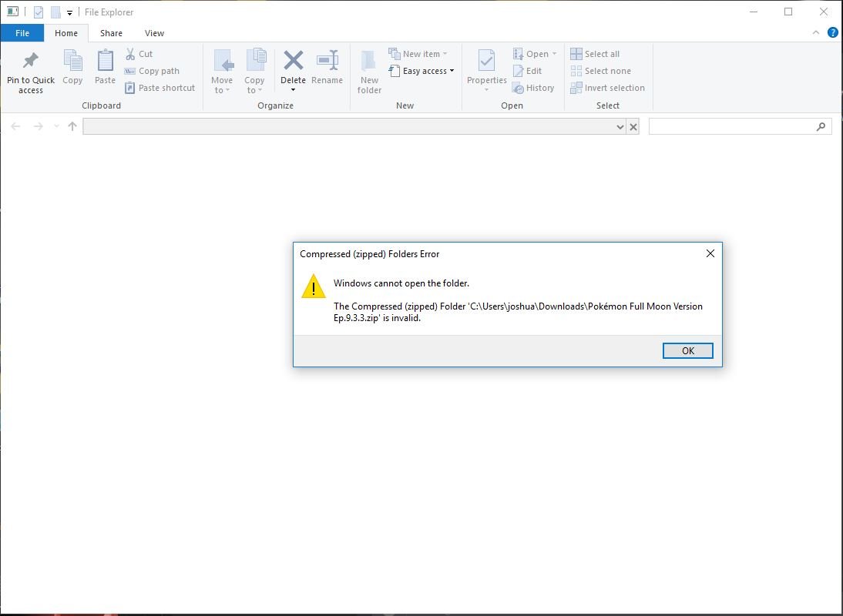Close the Compressed Folders Error dialog
Screen dimensions: 843x616
click(x=710, y=253)
